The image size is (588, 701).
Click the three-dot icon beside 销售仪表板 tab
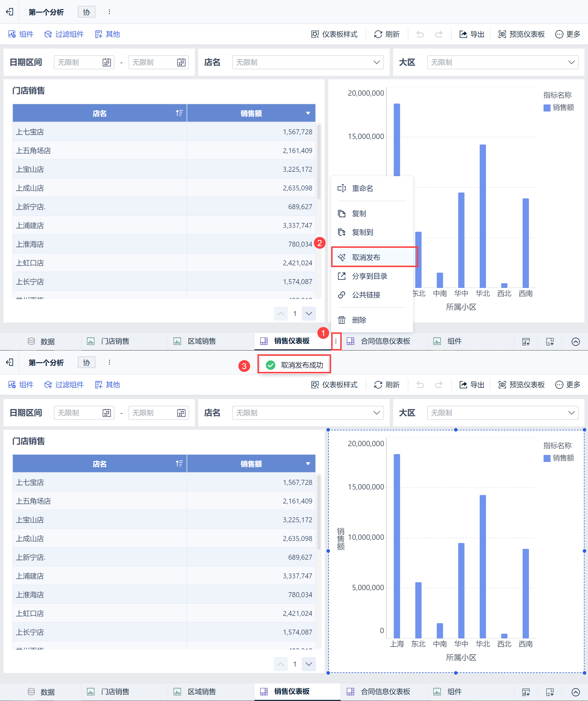(x=336, y=341)
